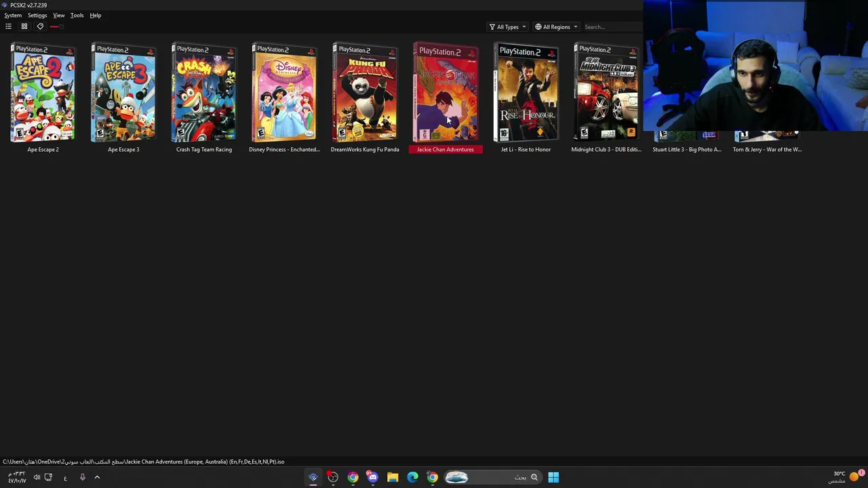Image resolution: width=868 pixels, height=488 pixels.
Task: Select the Midnight Club 3 cover
Action: tap(606, 93)
